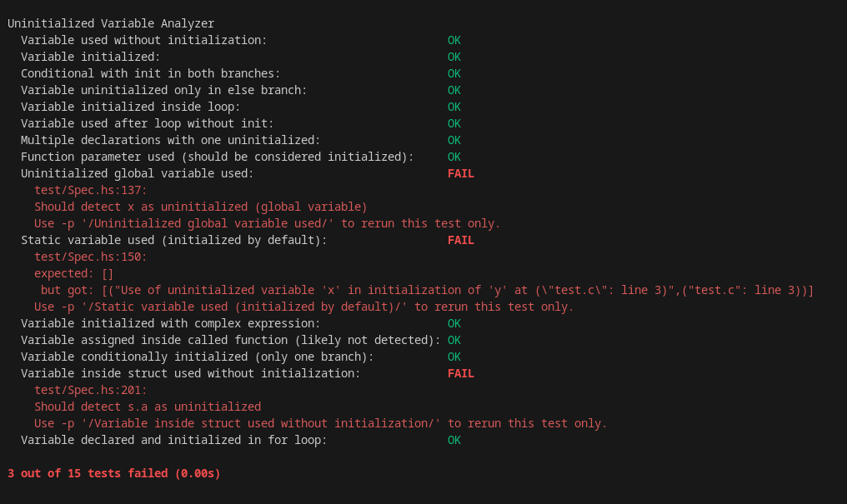Click 'Should detect s.a as uninitialized' message
Viewport: 847px width, 504px height.
click(x=148, y=407)
